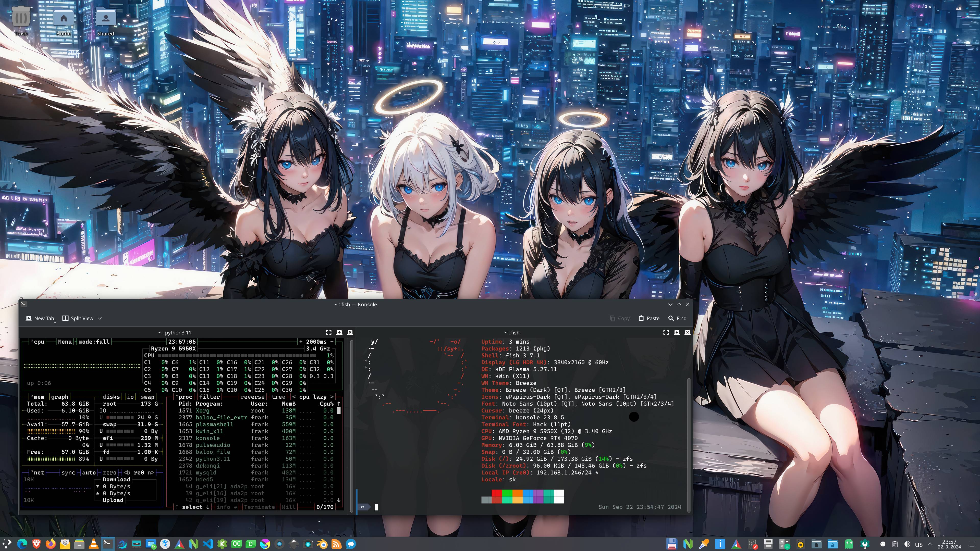980x551 pixels.
Task: Launch Microsoft Edge from taskbar
Action: point(22,544)
